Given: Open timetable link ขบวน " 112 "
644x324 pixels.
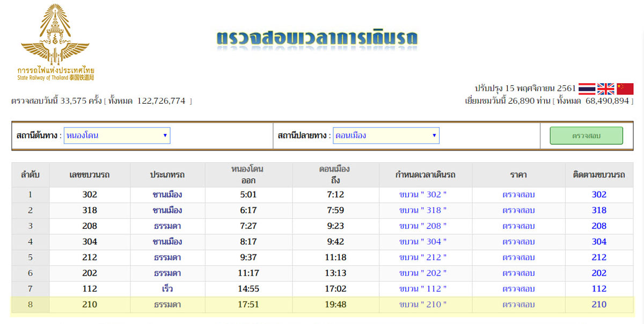Looking at the screenshot, I should [423, 289].
